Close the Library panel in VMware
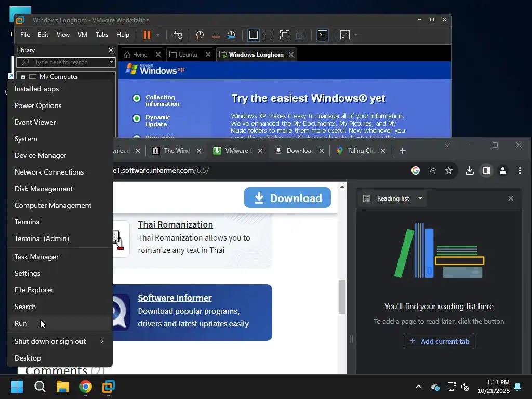Screen dimensions: 532x399 [x=111, y=50]
